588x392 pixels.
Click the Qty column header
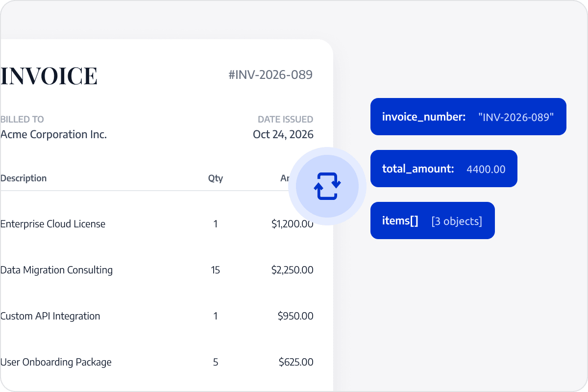click(x=216, y=178)
